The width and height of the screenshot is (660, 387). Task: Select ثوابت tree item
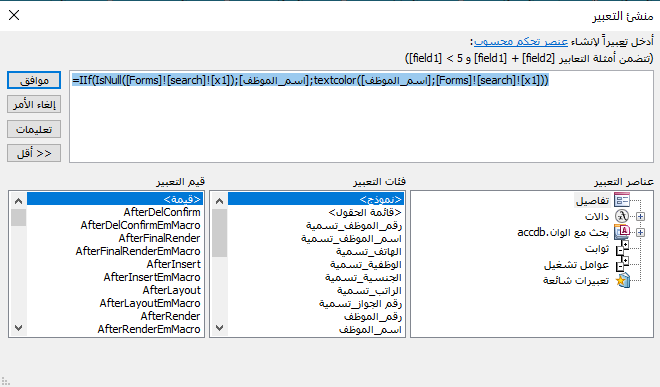pyautogui.click(x=597, y=248)
